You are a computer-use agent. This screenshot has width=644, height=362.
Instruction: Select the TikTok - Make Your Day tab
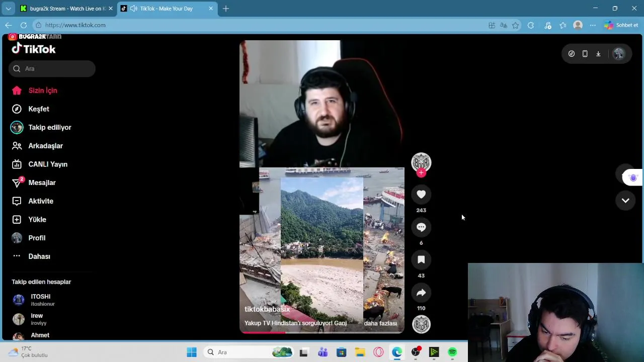tap(166, 9)
